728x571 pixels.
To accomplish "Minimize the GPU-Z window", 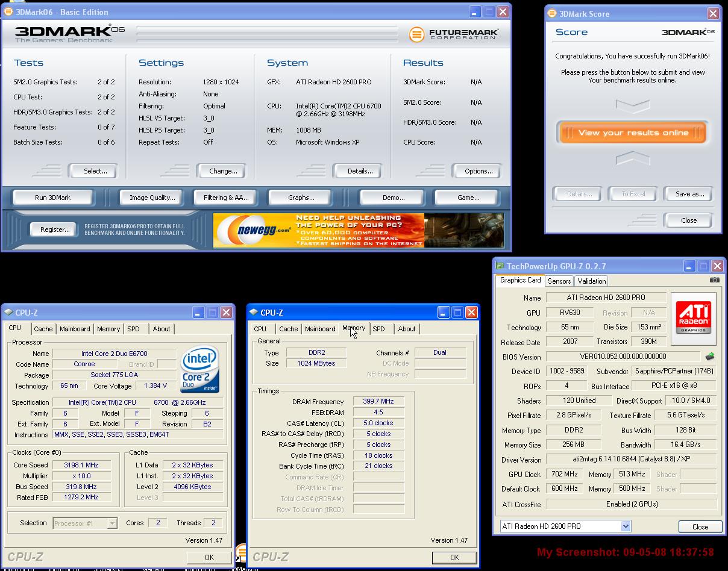I will [689, 266].
